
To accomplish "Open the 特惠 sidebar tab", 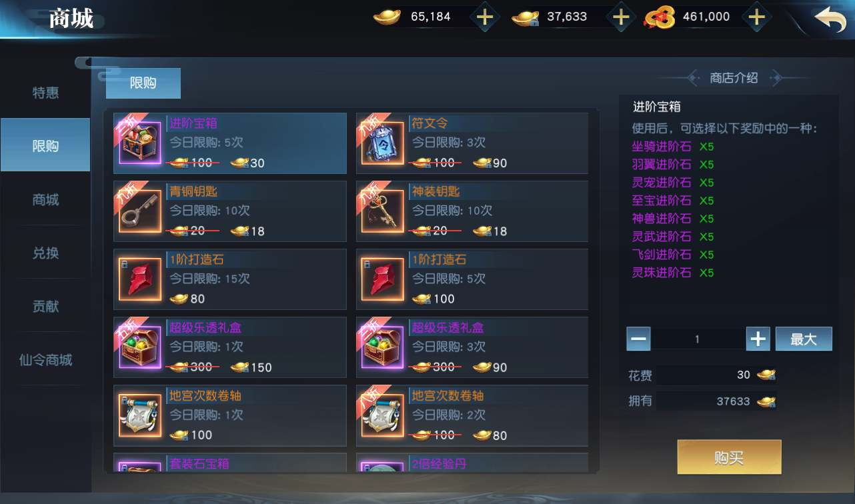I will 45,93.
